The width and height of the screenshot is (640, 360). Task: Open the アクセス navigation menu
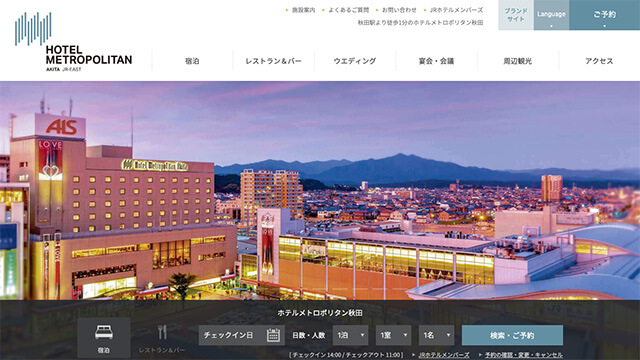(x=599, y=61)
